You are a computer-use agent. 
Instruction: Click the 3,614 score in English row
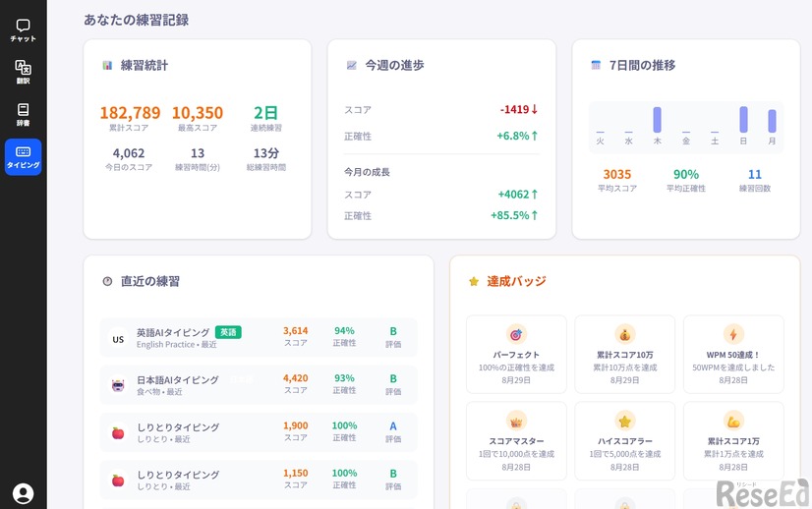click(296, 331)
